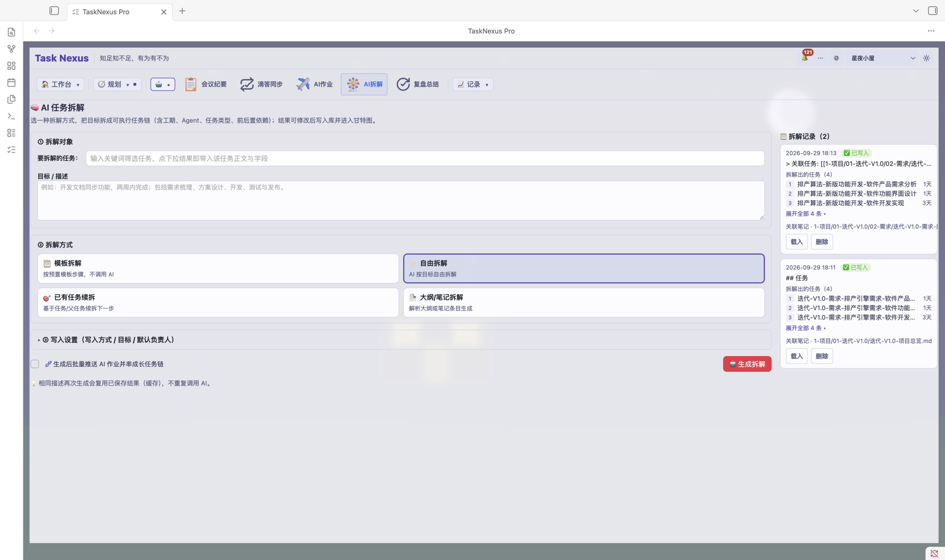Open the calendar daily note sidebar icon
The image size is (945, 560).
(12, 82)
